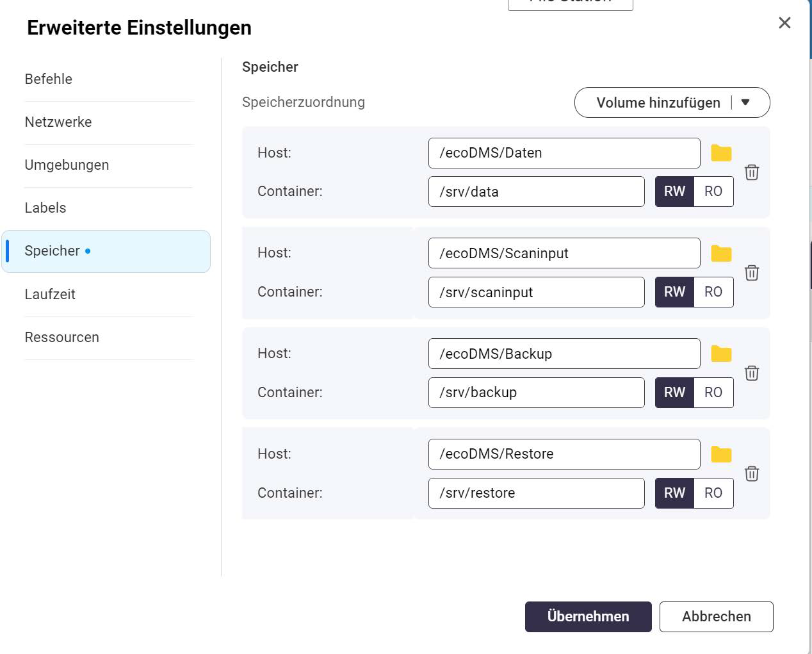The height and width of the screenshot is (654, 812).
Task: Switch to the Ressourcen section
Action: tap(62, 338)
